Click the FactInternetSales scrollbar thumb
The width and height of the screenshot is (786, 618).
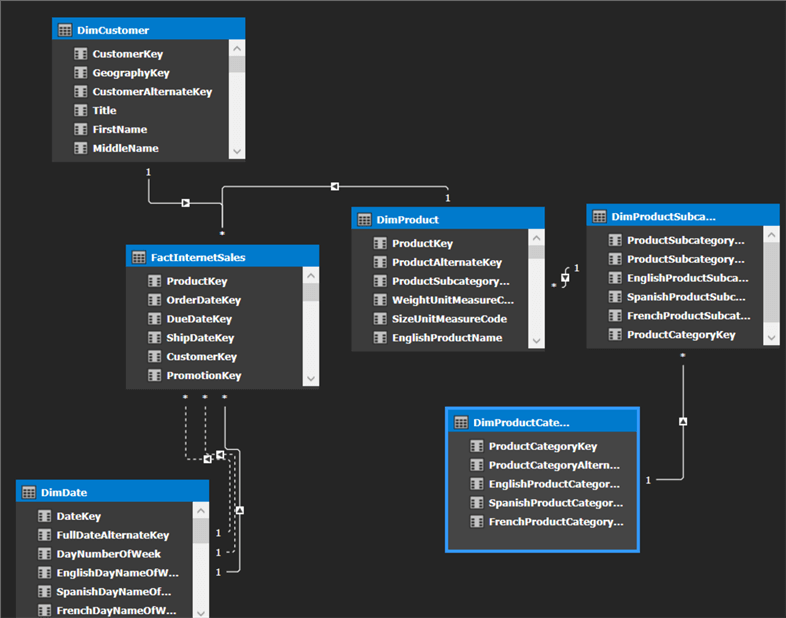(311, 292)
